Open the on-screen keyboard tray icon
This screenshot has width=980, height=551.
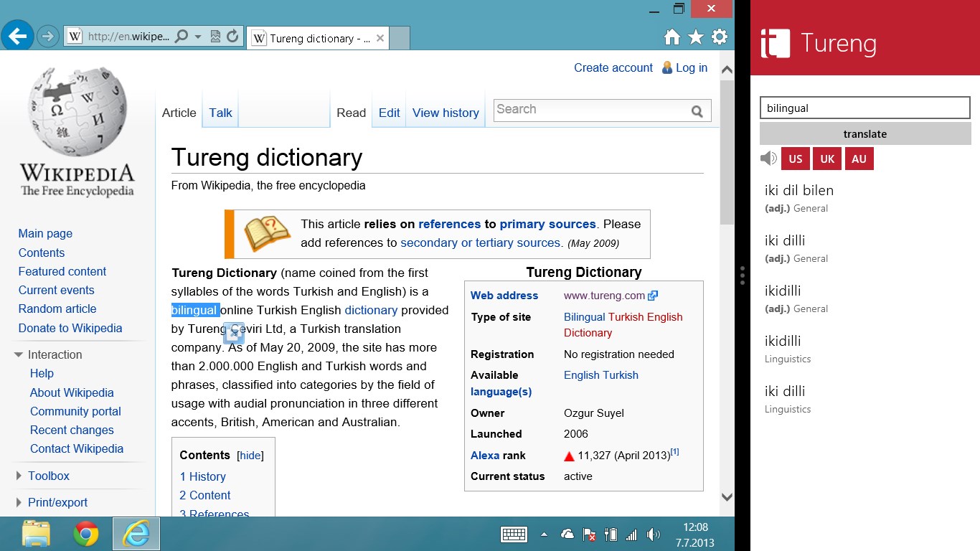pyautogui.click(x=514, y=534)
